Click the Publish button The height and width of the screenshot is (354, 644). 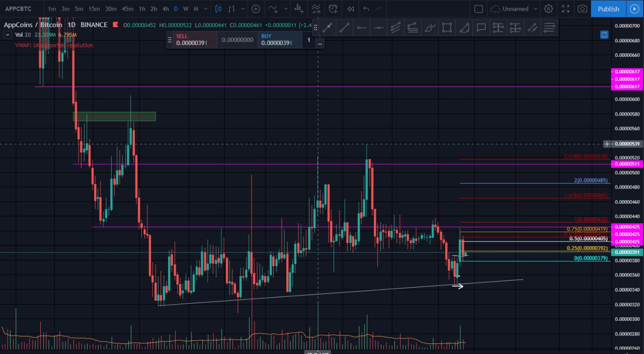tap(608, 9)
